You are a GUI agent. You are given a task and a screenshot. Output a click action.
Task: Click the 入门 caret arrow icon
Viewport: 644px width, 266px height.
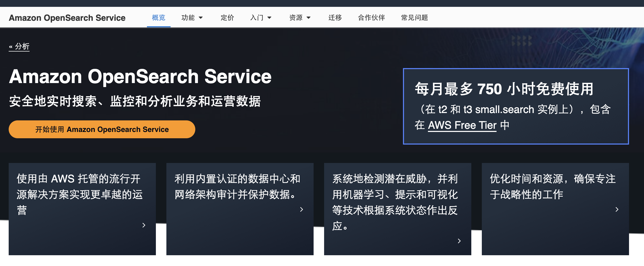point(269,18)
